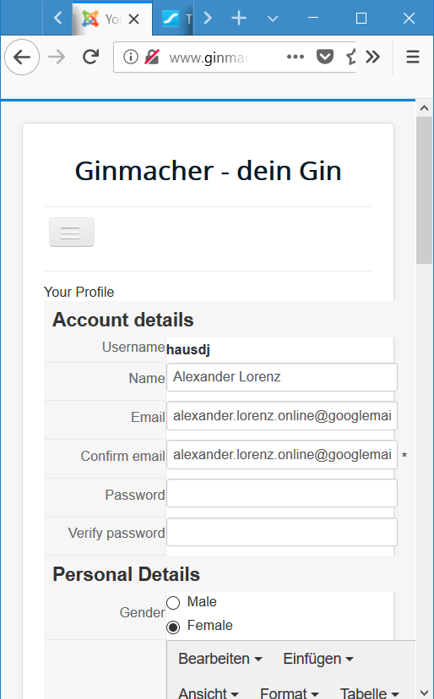Switch to the second browser tab
This screenshot has width=434, height=699.
coord(176,19)
